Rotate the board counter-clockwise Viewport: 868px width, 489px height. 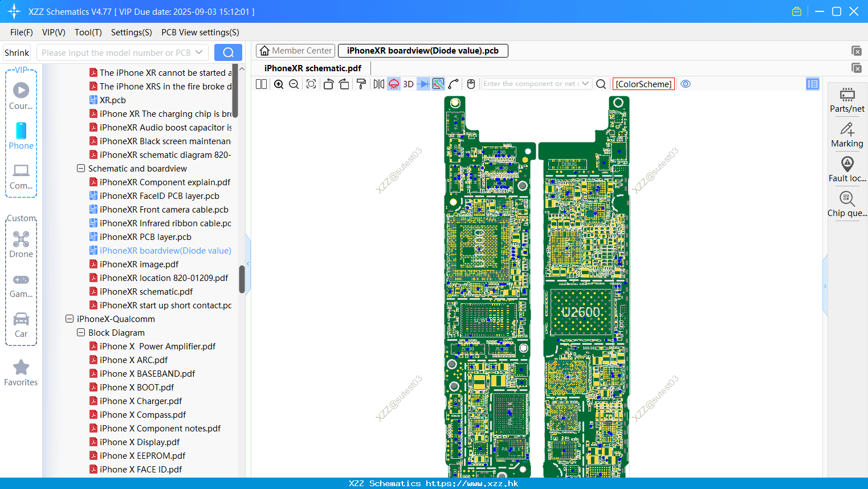click(328, 84)
